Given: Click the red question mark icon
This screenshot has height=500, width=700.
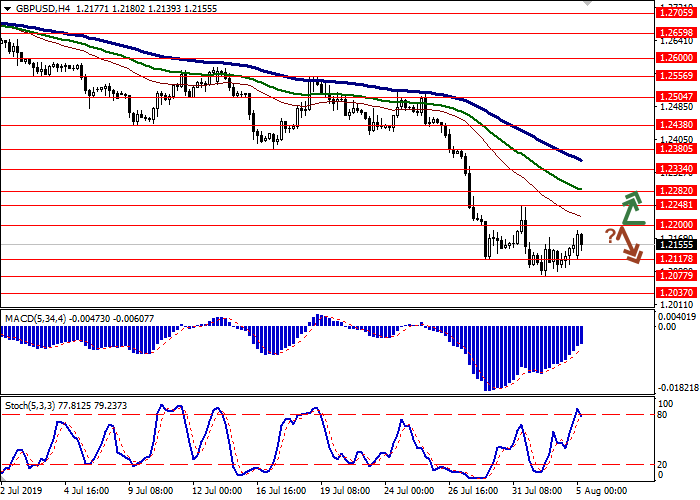Looking at the screenshot, I should [x=610, y=235].
